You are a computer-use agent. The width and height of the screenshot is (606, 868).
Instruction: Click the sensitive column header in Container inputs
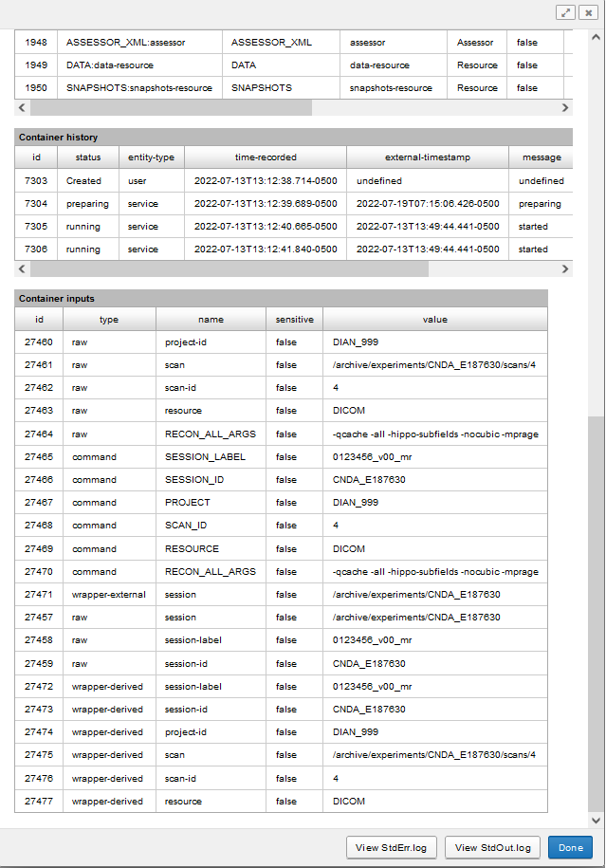pos(294,320)
